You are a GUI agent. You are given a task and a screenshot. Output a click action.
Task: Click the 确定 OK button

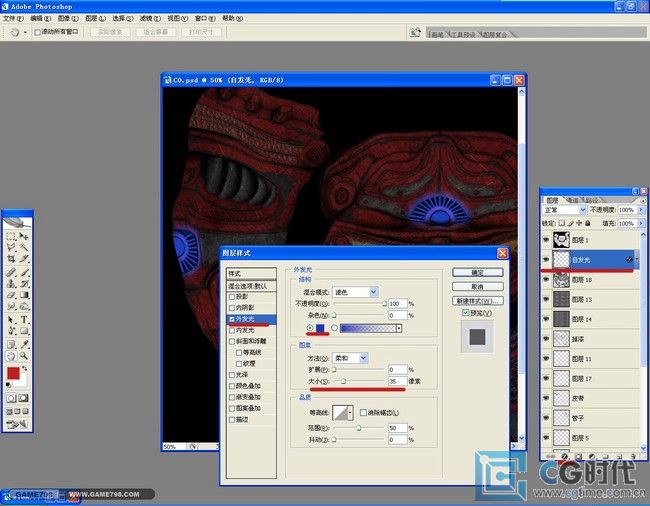point(478,272)
